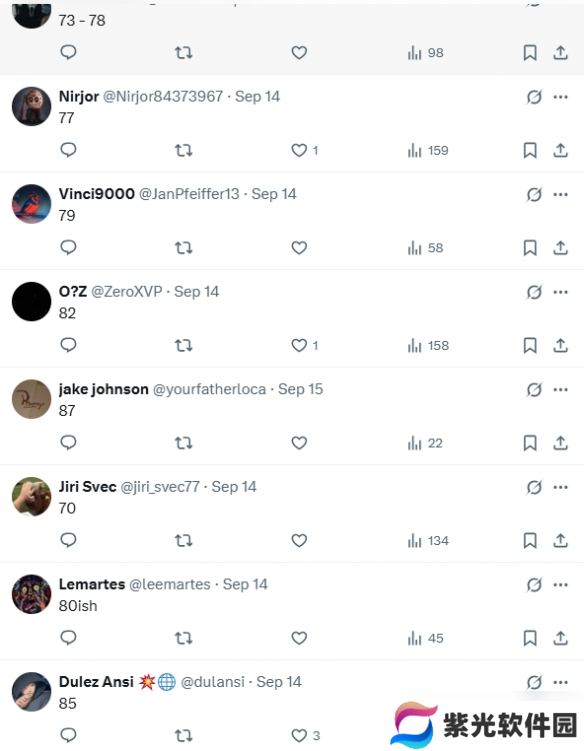Open Lemartes' profile avatar
This screenshot has height=751, width=584.
32,594
